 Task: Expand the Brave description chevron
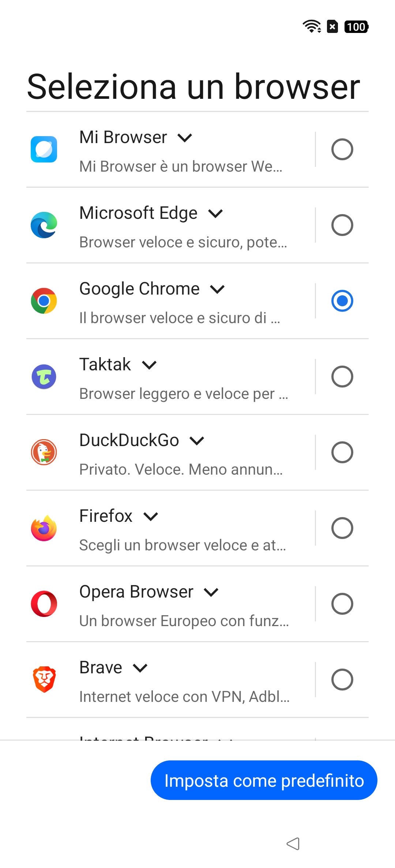pyautogui.click(x=140, y=668)
